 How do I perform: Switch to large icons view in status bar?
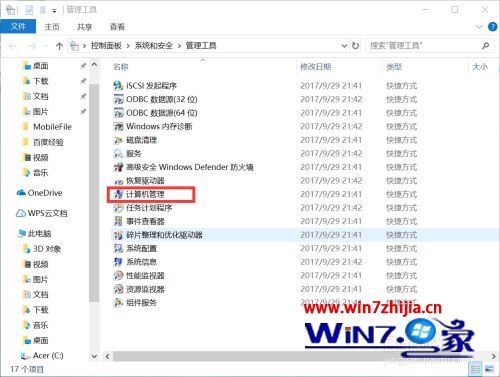click(489, 369)
